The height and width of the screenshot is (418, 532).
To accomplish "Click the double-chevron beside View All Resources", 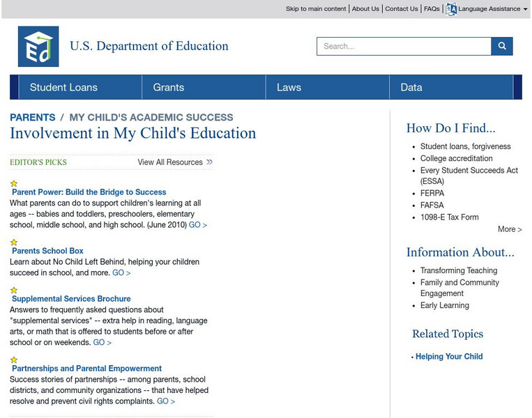I will [209, 162].
